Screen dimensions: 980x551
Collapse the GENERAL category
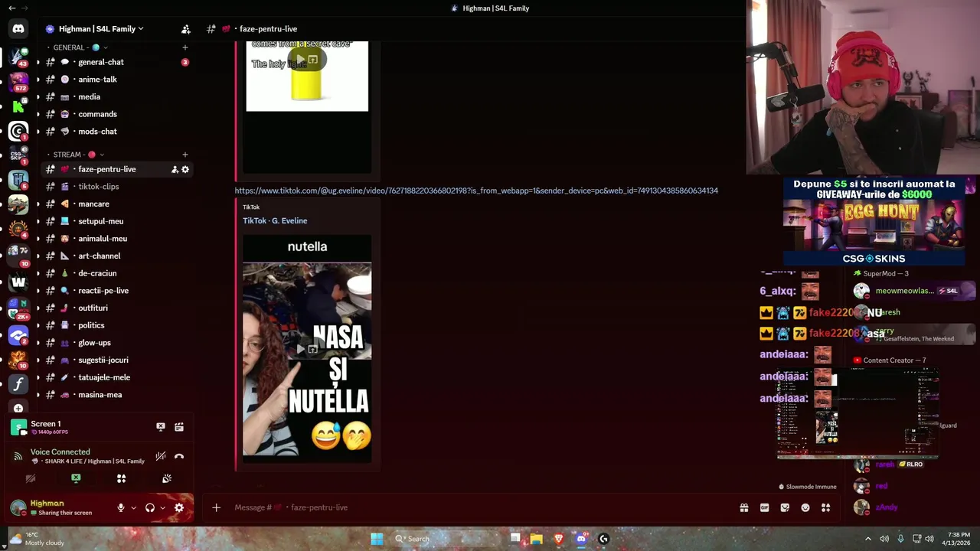(x=77, y=47)
